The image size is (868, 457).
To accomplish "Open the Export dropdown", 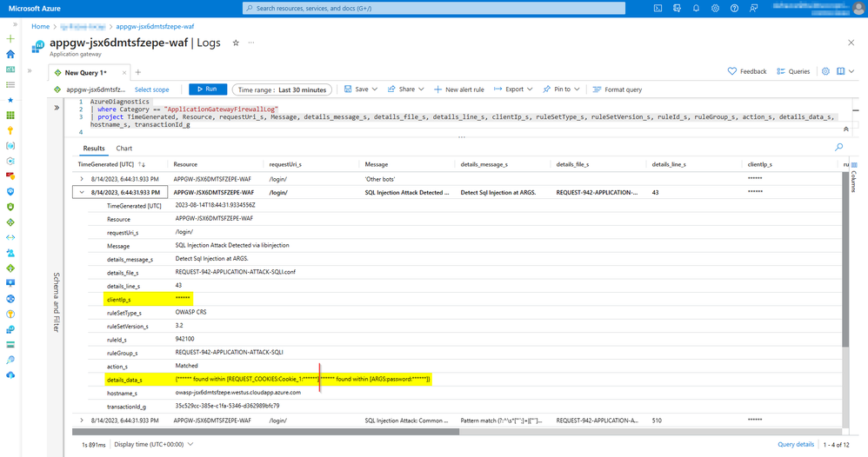I will tap(513, 89).
